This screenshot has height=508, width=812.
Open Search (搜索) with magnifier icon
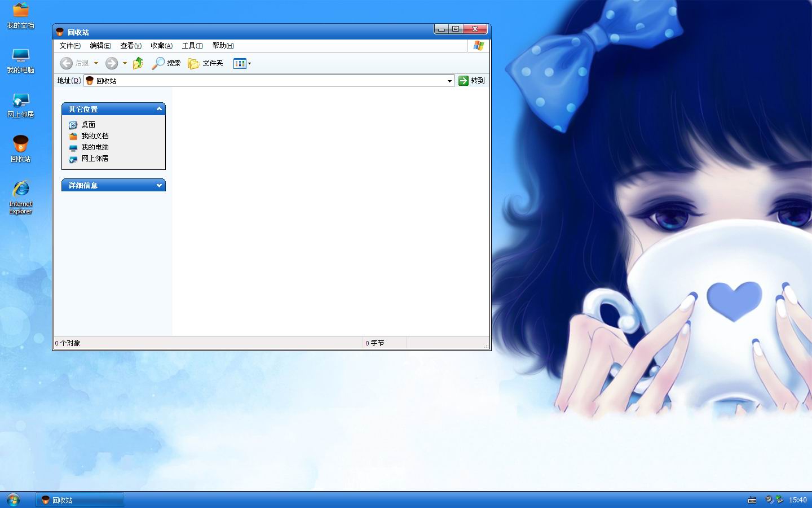point(166,63)
